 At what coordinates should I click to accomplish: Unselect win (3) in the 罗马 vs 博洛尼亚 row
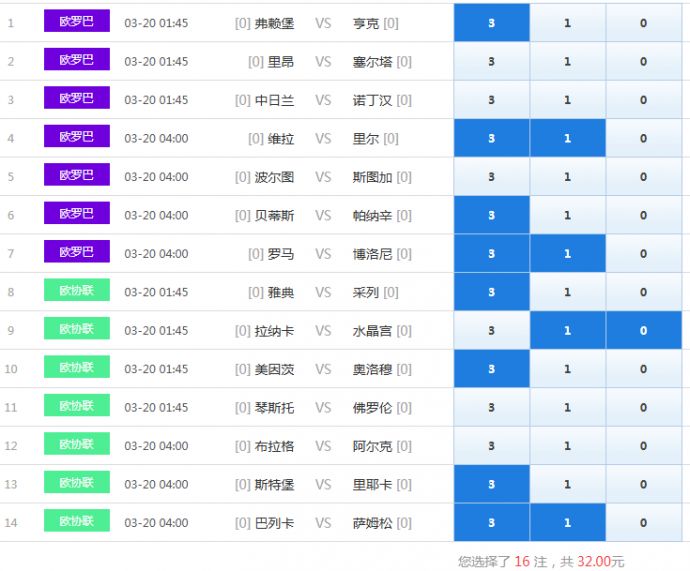pos(491,254)
